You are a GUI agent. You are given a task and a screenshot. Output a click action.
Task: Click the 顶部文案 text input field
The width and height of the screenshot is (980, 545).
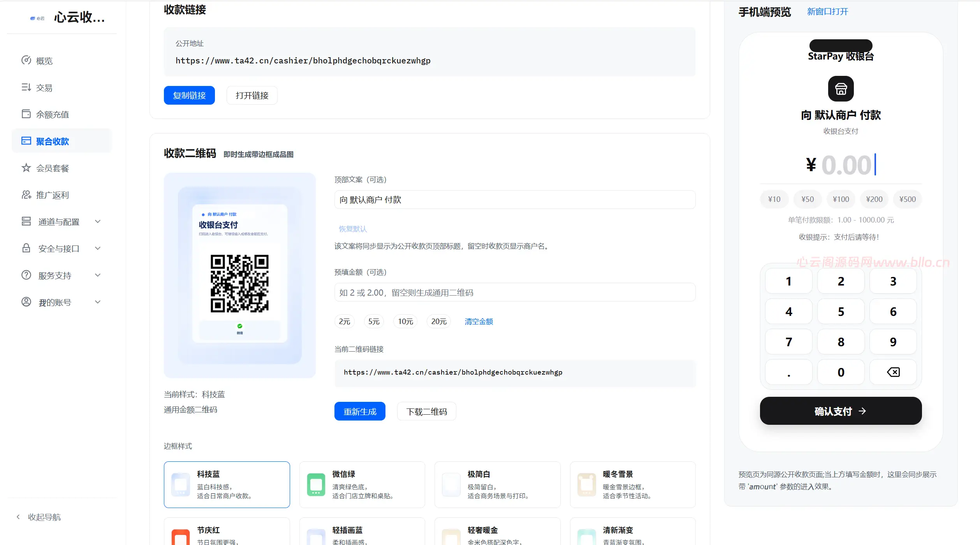click(x=515, y=200)
